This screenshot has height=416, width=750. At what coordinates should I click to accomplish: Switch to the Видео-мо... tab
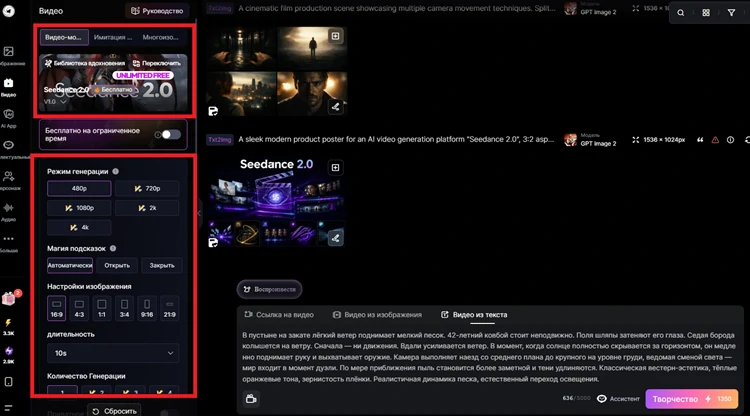click(x=64, y=37)
